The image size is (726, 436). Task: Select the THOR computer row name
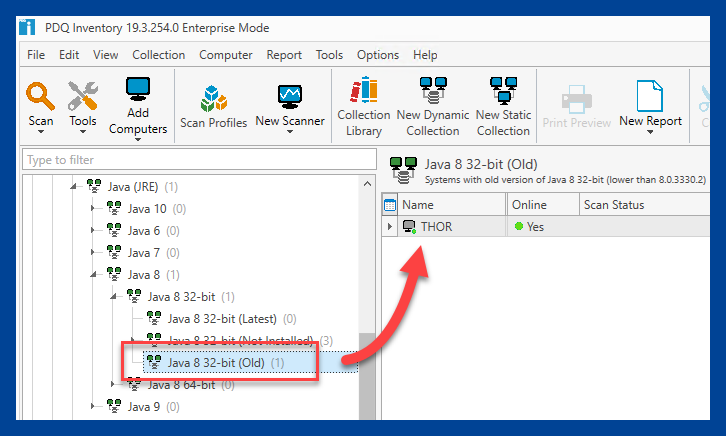point(436,226)
